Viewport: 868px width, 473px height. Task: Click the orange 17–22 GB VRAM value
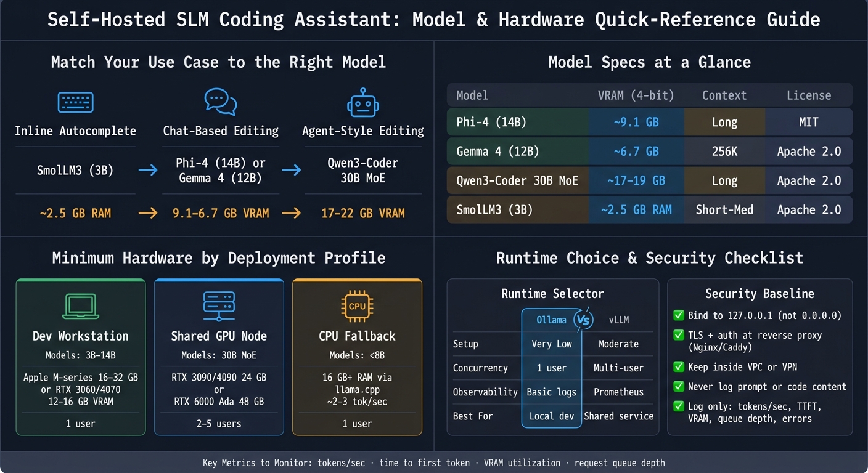pyautogui.click(x=363, y=213)
